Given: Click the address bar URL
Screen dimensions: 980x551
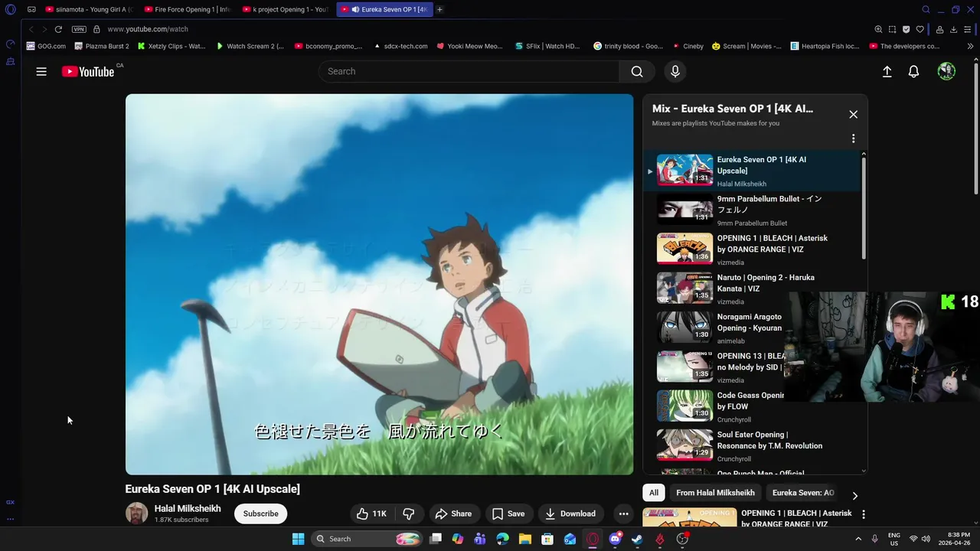Looking at the screenshot, I should (148, 29).
